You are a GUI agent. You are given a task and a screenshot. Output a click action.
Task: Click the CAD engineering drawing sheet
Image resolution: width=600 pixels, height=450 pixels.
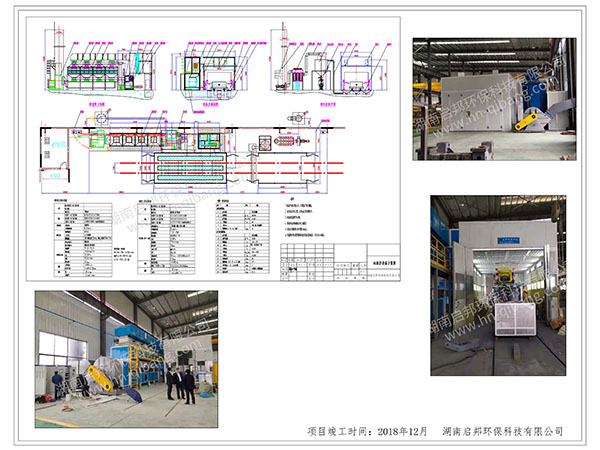[x=217, y=150]
